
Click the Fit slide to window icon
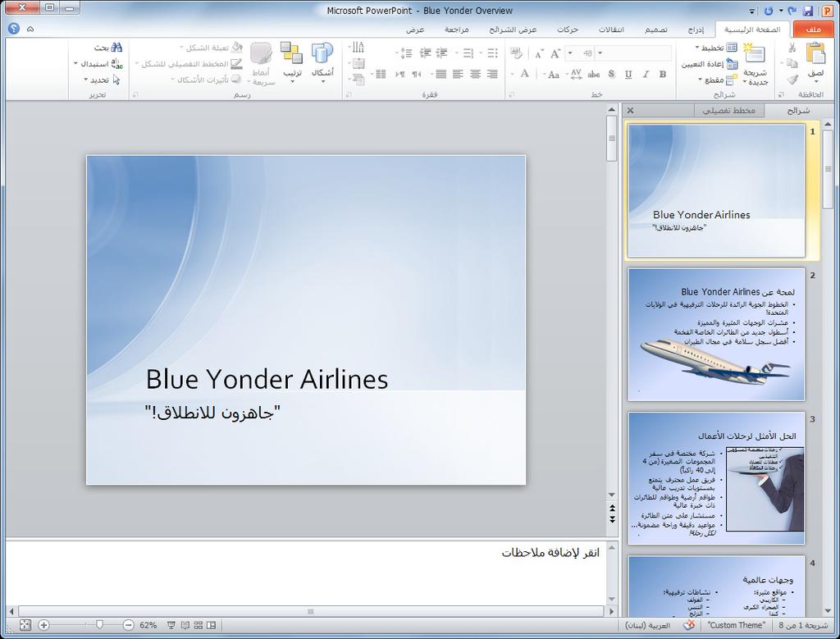[x=25, y=624]
